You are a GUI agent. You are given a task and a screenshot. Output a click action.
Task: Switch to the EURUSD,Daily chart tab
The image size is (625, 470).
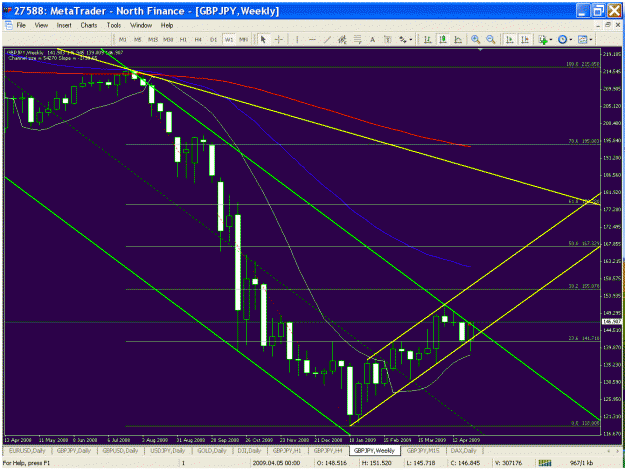pos(27,450)
